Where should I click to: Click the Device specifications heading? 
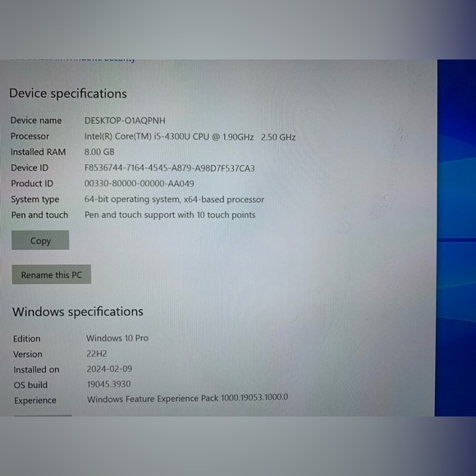(x=68, y=94)
